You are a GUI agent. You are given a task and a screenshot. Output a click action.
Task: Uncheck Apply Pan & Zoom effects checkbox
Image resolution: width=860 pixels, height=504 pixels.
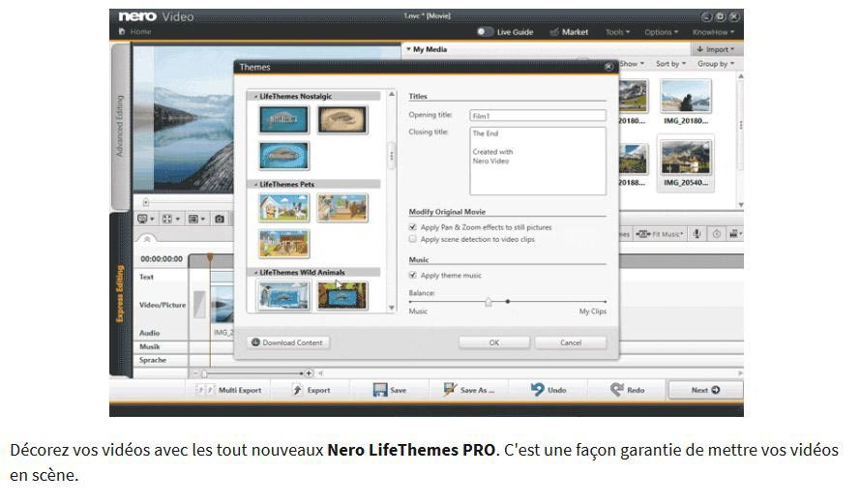click(x=412, y=227)
